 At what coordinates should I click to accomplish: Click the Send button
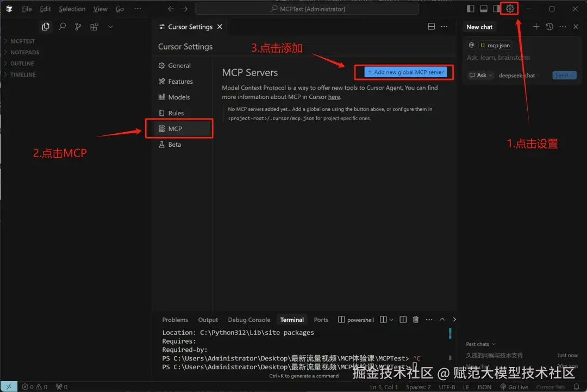pos(564,75)
